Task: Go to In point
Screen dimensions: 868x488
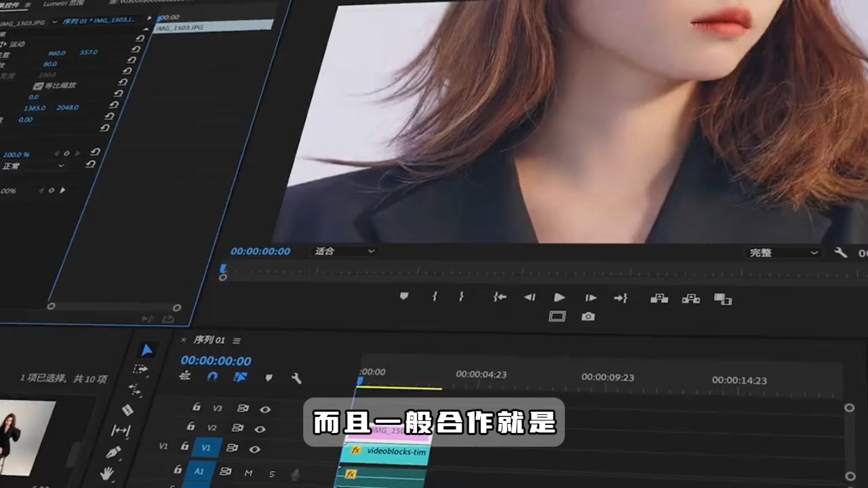Action: click(500, 297)
